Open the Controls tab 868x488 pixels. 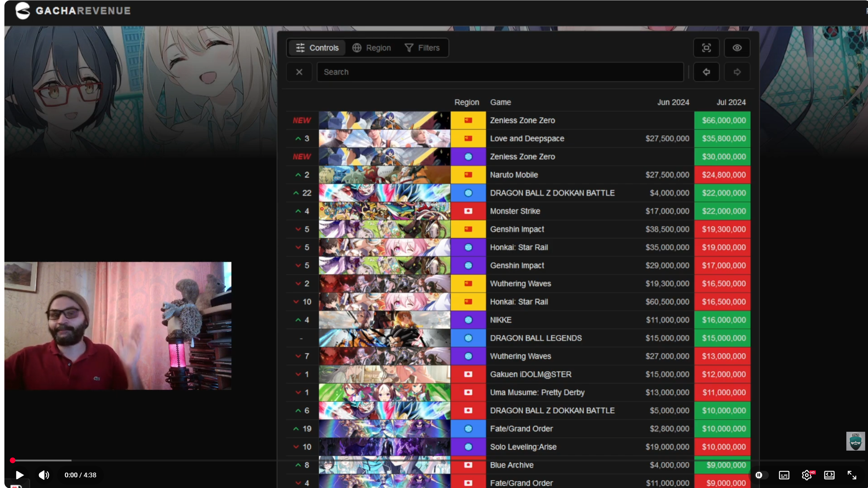click(317, 48)
